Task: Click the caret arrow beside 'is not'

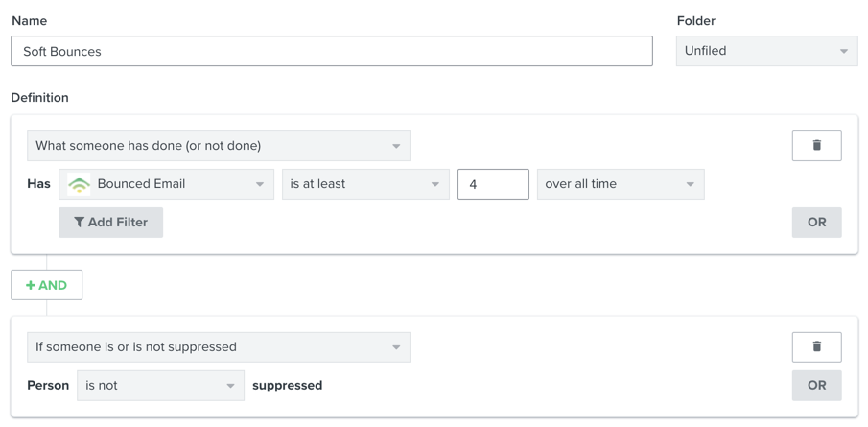Action: pos(230,386)
